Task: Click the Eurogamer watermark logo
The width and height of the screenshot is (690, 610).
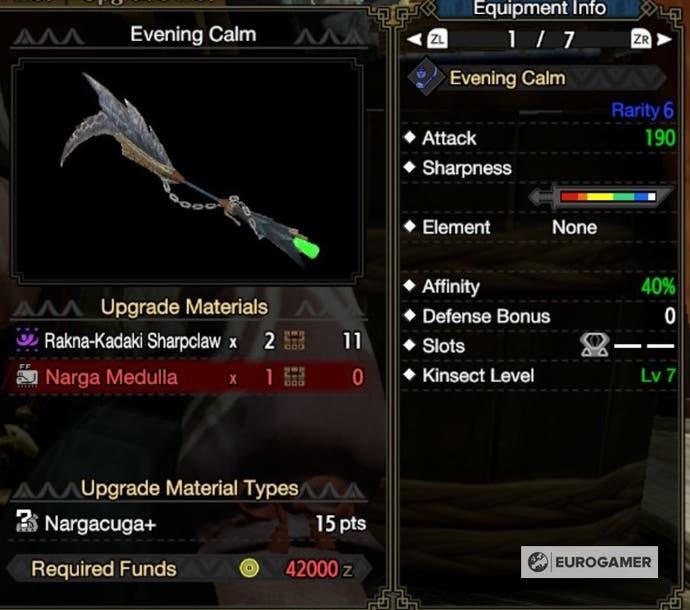Action: pyautogui.click(x=589, y=562)
